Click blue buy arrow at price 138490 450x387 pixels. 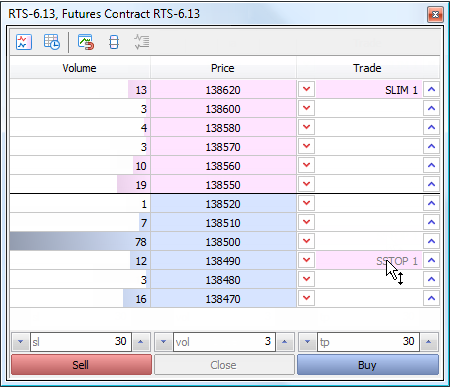pos(431,260)
